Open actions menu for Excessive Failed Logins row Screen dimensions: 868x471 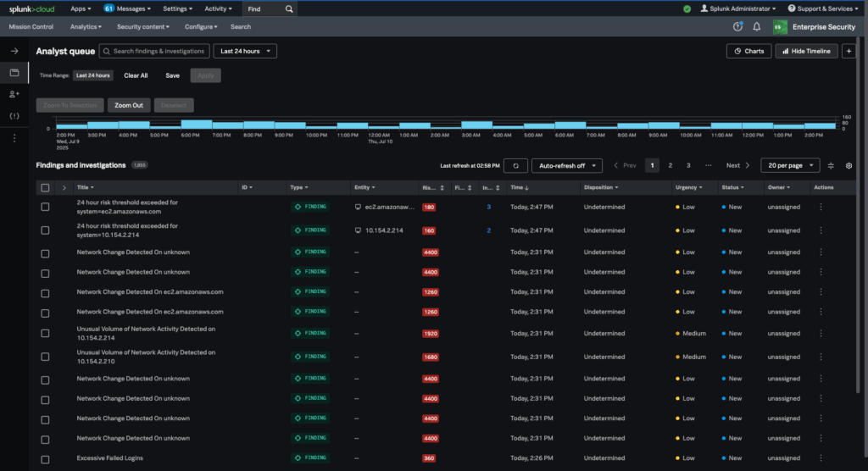click(821, 457)
